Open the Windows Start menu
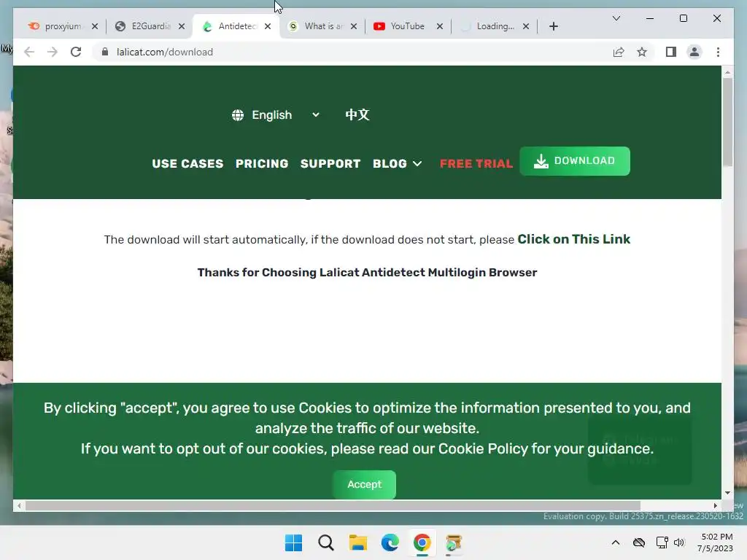Viewport: 747px width, 560px height. click(293, 542)
